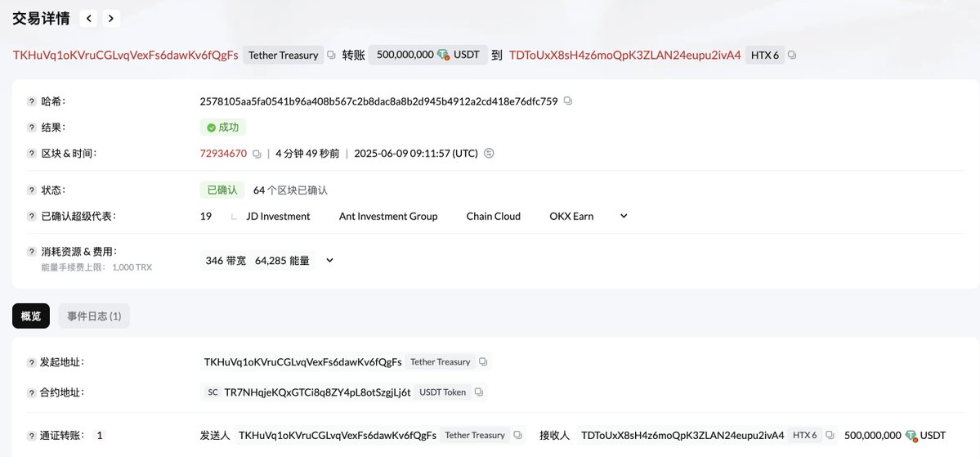This screenshot has height=457, width=980.
Task: Click transaction hash text 2578105aa5fa
Action: tap(378, 101)
